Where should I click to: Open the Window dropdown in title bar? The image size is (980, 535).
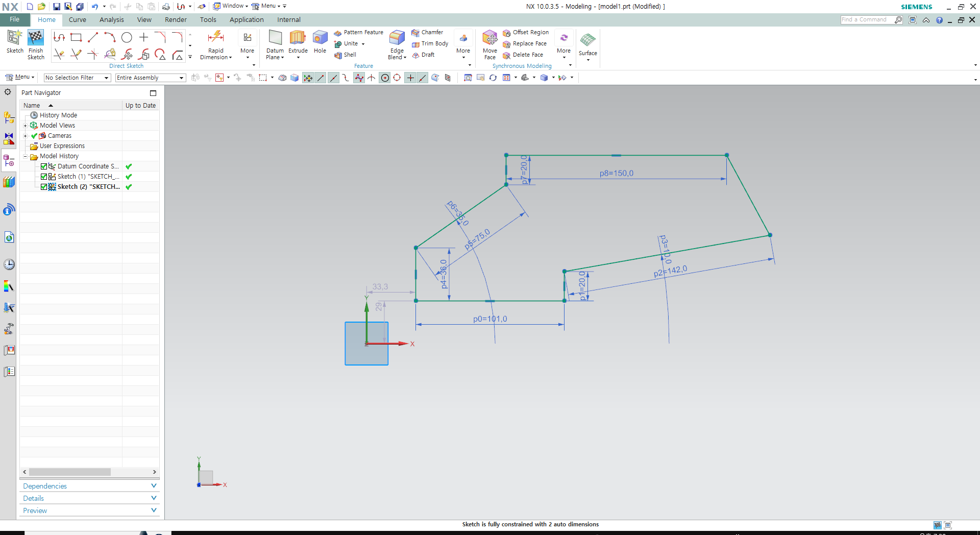[x=231, y=6]
